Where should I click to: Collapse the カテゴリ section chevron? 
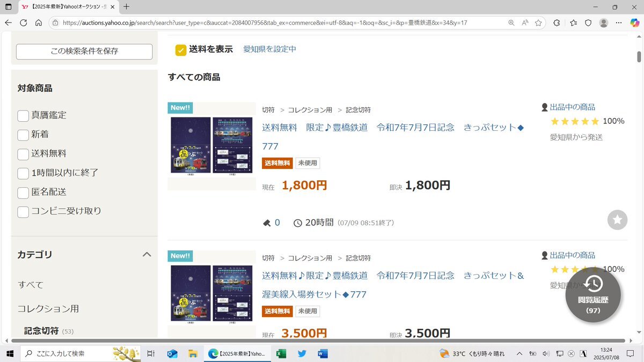tap(147, 254)
